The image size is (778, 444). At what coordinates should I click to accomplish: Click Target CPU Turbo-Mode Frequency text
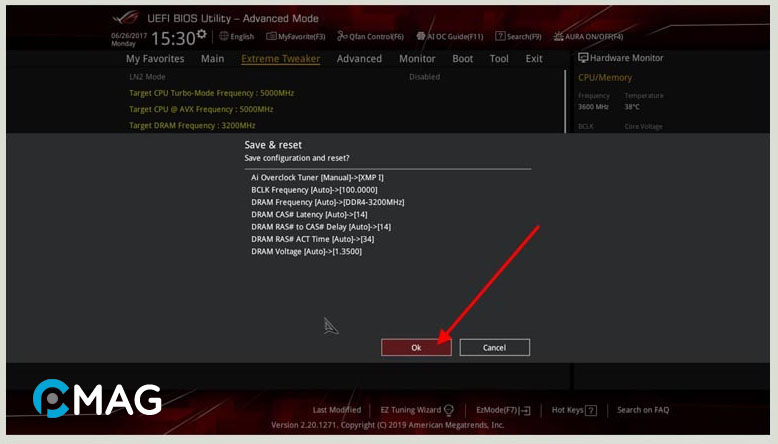[211, 93]
